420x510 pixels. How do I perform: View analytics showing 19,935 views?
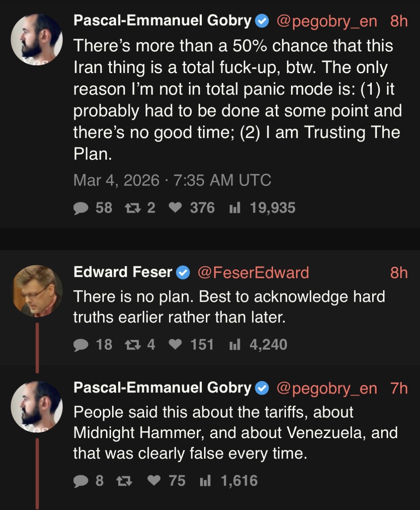235,208
